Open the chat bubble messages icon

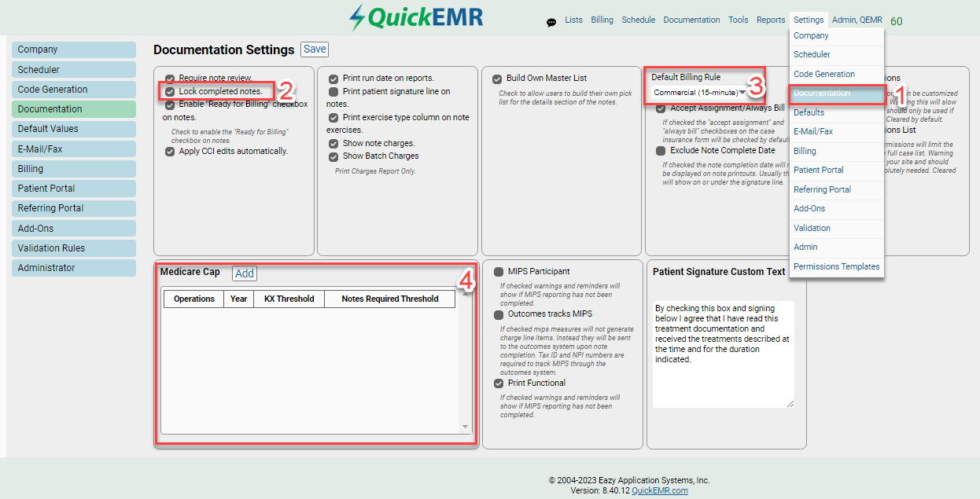click(551, 23)
